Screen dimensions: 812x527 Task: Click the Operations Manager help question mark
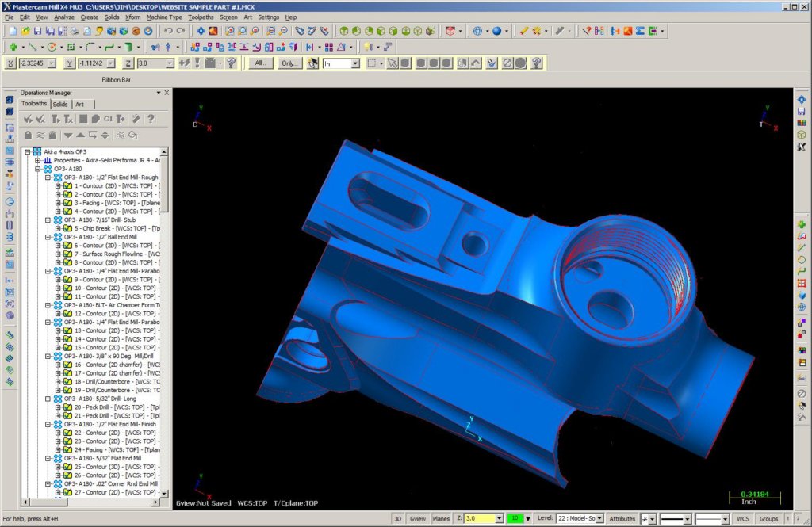pos(151,119)
